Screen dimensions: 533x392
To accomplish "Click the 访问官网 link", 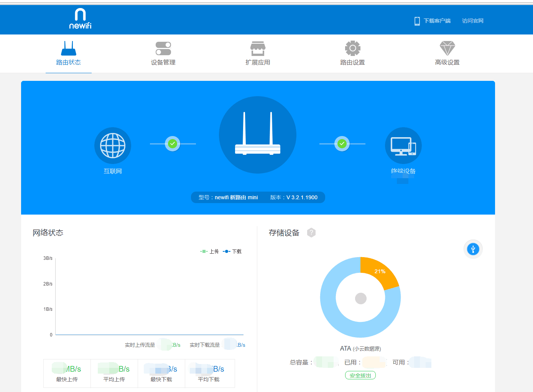I will click(473, 21).
